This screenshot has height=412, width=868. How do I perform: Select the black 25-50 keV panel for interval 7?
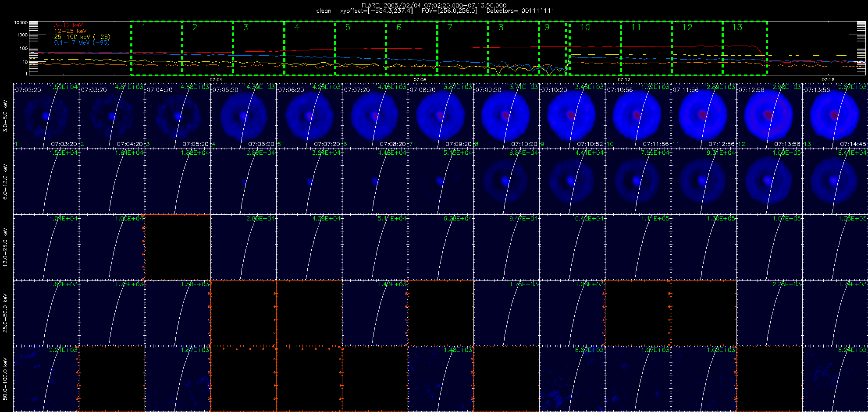(x=441, y=313)
